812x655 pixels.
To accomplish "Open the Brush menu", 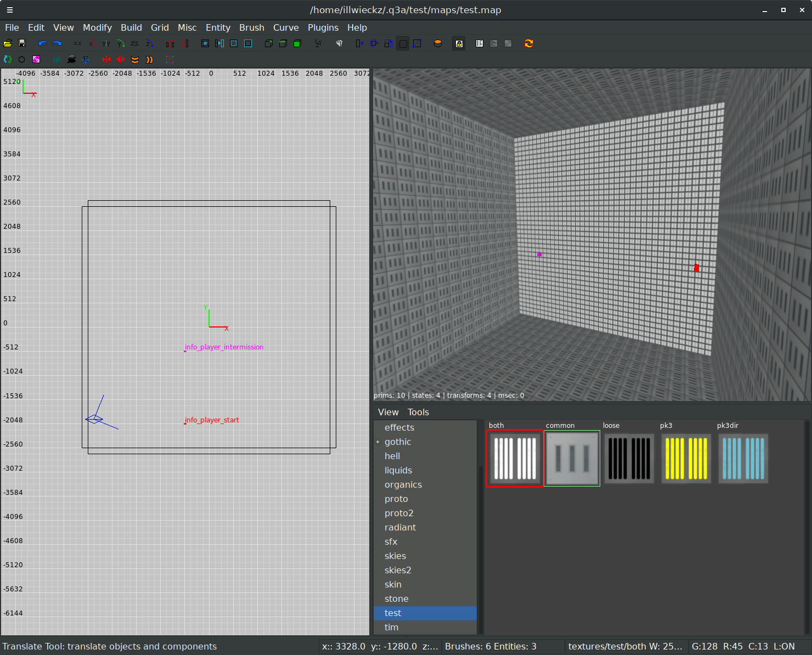I will [x=251, y=27].
